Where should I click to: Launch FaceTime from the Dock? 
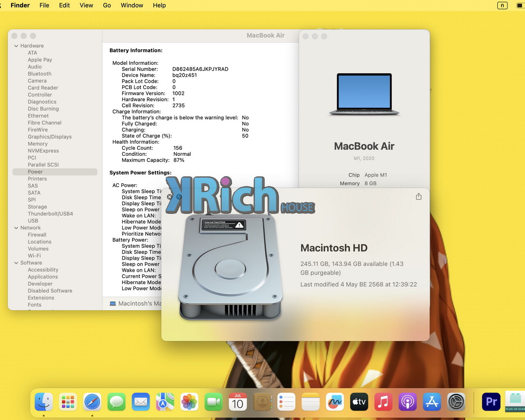[x=213, y=402]
